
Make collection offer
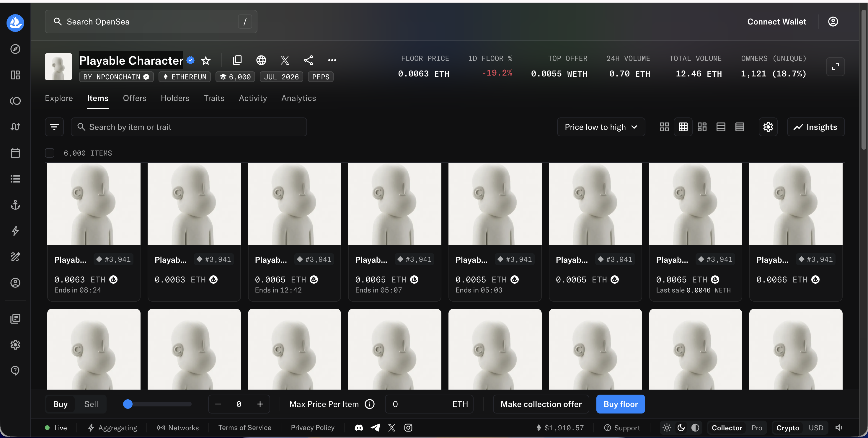[541, 404]
